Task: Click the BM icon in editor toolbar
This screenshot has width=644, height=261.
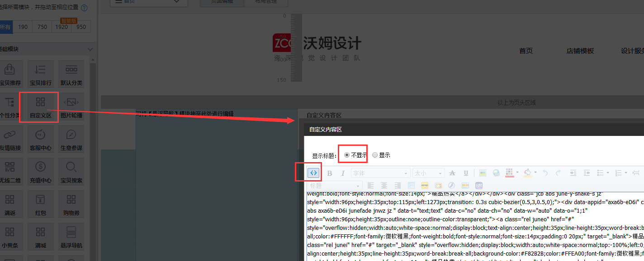Action: tap(479, 186)
